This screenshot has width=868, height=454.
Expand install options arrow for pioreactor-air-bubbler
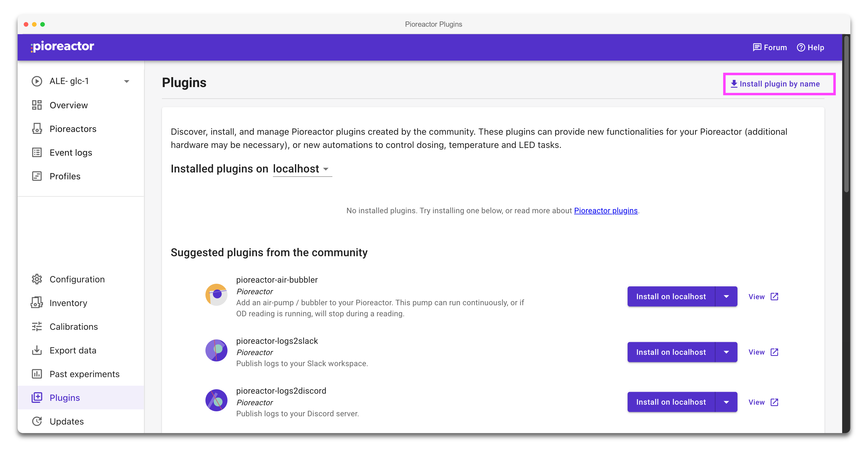pyautogui.click(x=726, y=297)
